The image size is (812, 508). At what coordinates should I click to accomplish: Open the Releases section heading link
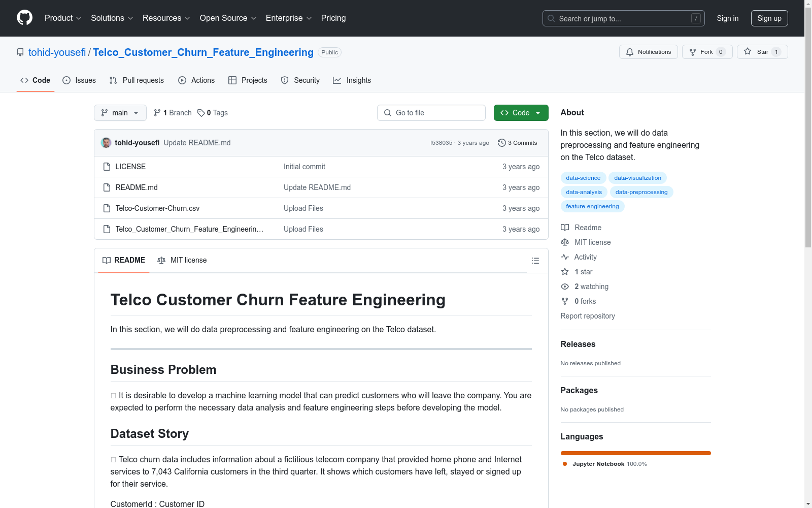click(x=578, y=344)
